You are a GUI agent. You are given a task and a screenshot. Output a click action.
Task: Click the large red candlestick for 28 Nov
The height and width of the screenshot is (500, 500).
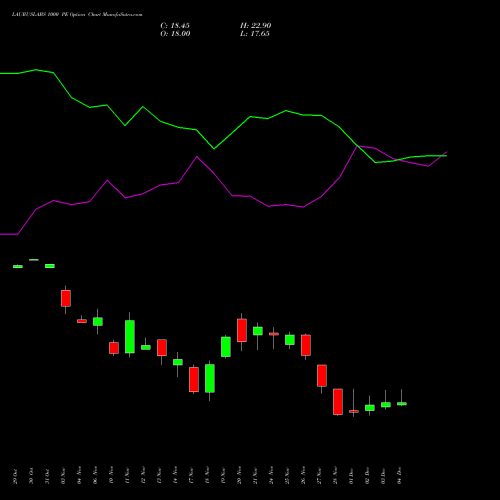pos(338,402)
